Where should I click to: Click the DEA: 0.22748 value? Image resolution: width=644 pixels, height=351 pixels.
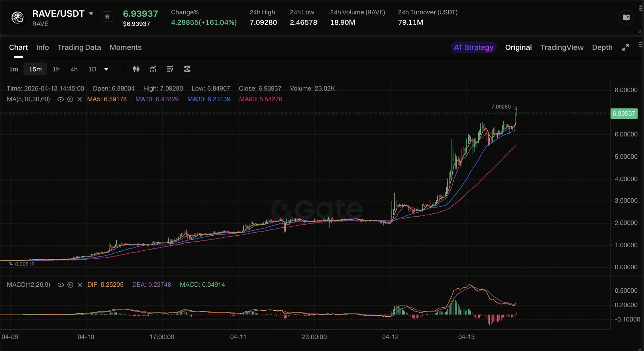point(151,285)
